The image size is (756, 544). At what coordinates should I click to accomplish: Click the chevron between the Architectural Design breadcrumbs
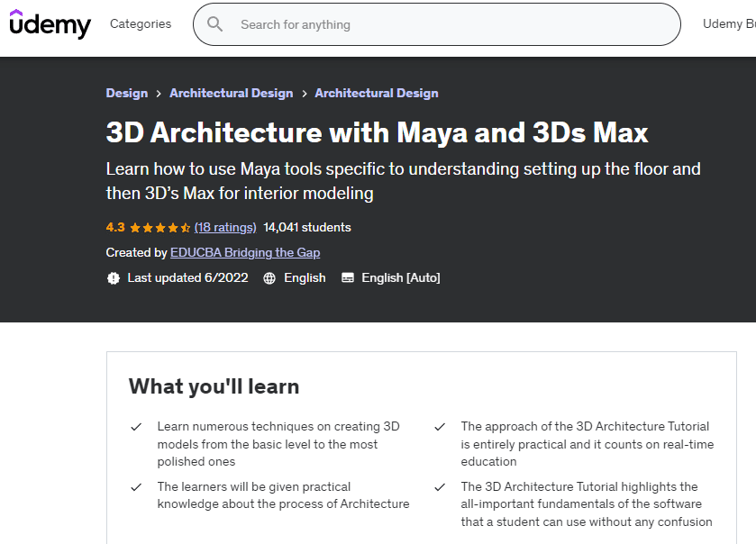point(305,94)
